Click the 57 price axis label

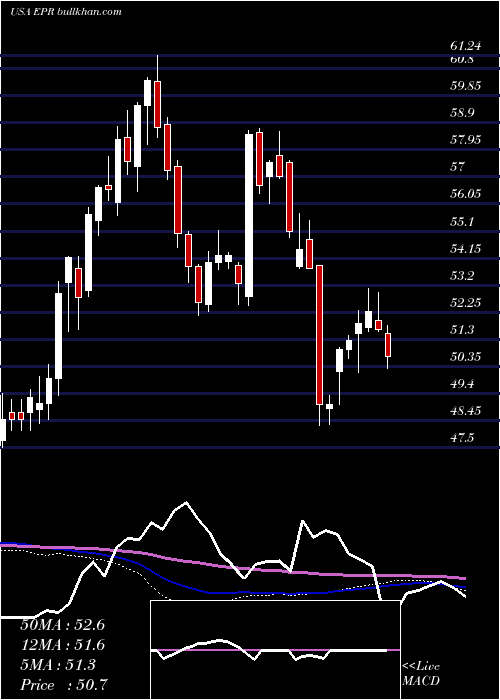457,167
